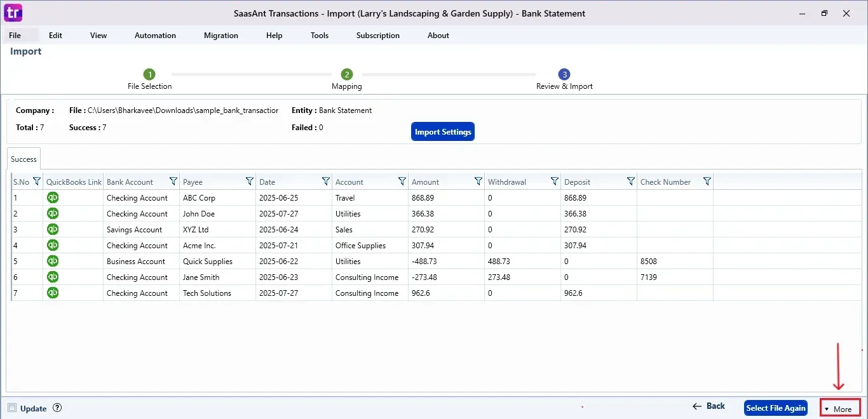The height and width of the screenshot is (419, 868).
Task: Open QuickBooks link icon for ABC Corp row
Action: click(x=53, y=197)
